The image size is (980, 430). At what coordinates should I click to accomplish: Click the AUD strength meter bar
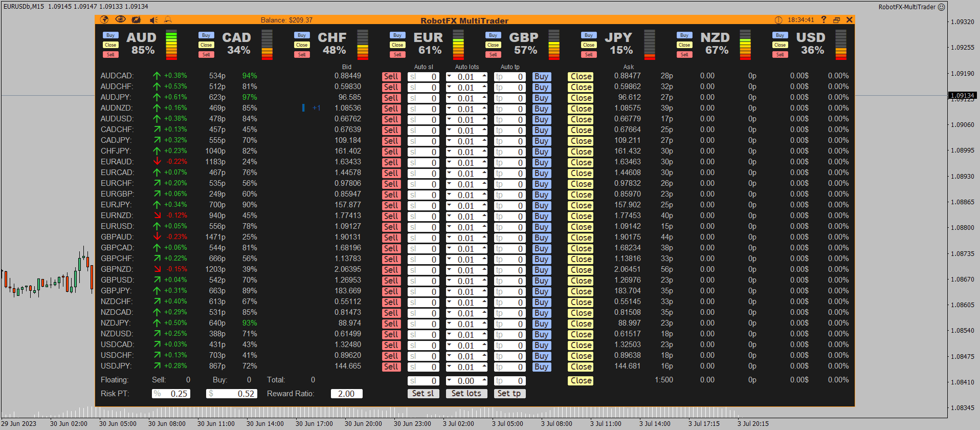coord(171,45)
